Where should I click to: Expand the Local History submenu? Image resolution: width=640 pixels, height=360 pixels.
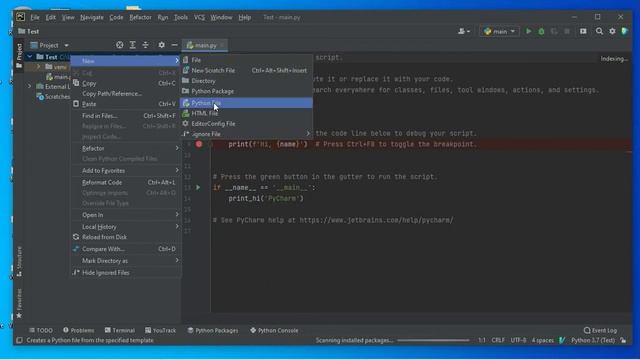126,227
